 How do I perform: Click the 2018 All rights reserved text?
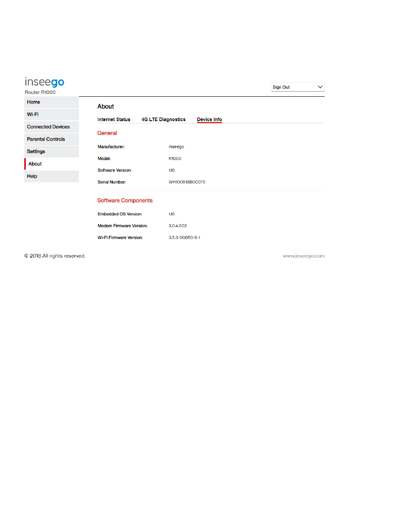click(55, 256)
